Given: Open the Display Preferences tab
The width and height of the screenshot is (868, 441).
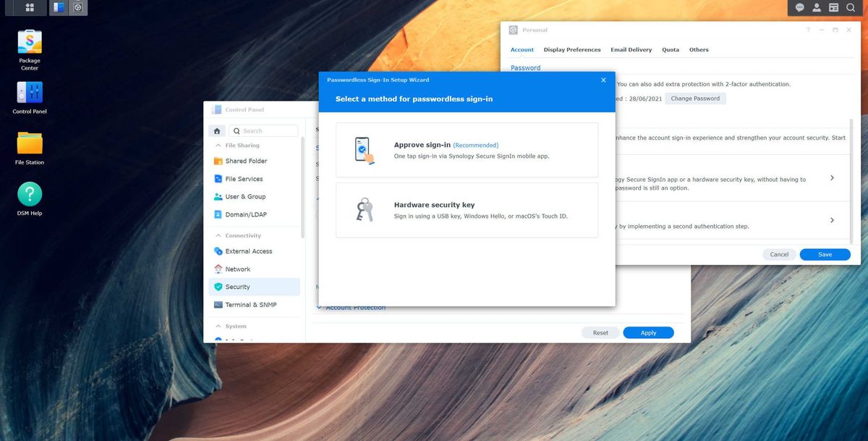Looking at the screenshot, I should 571,49.
